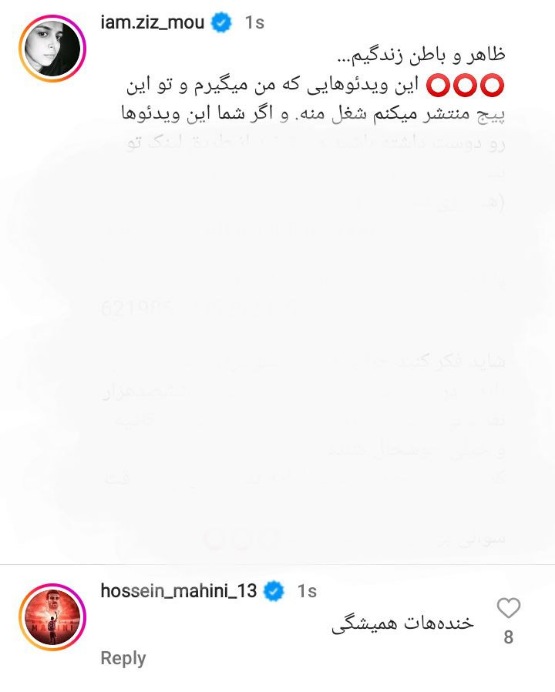Open hossein_mahini_13's red profile picture
Image resolution: width=555 pixels, height=692 pixels.
(52, 617)
